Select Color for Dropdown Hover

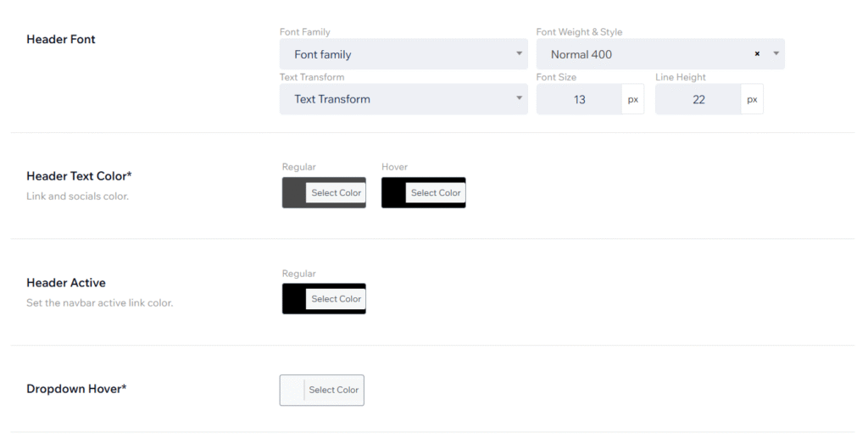point(334,390)
